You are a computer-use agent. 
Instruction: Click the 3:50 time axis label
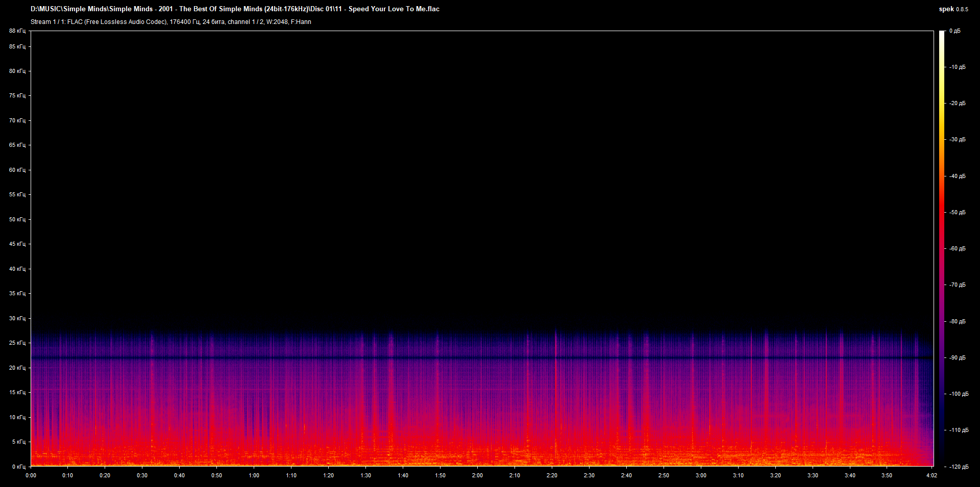887,475
